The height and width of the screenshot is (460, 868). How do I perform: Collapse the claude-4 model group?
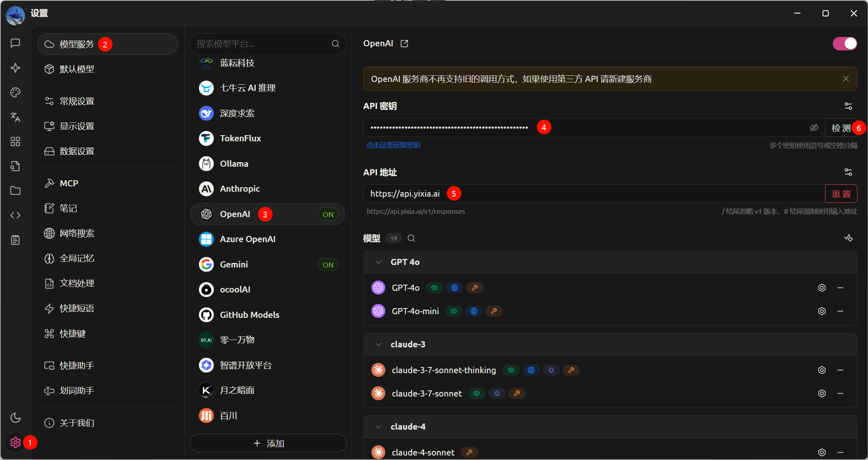point(378,427)
